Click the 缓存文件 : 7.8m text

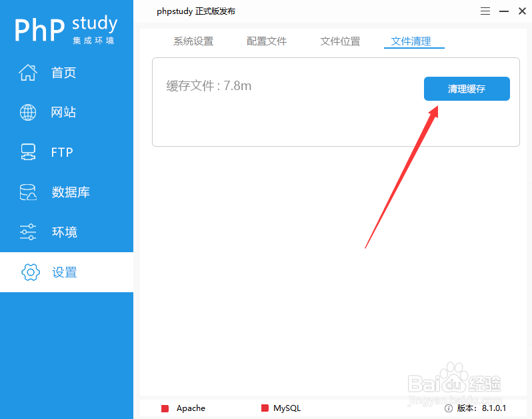pos(209,86)
